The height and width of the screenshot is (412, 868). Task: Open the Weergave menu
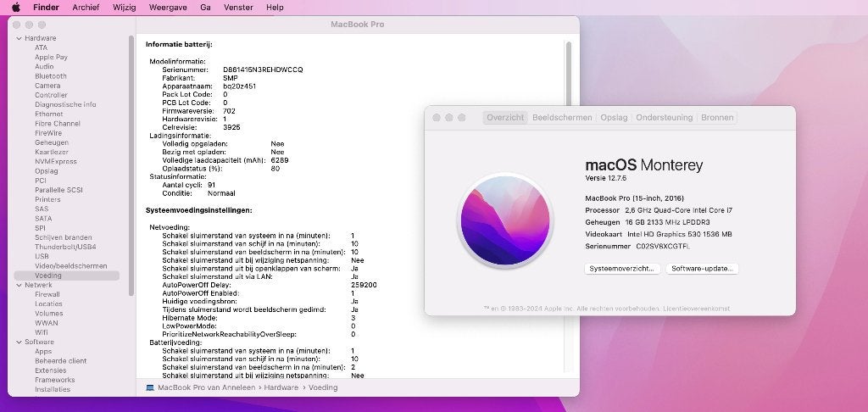tap(168, 7)
